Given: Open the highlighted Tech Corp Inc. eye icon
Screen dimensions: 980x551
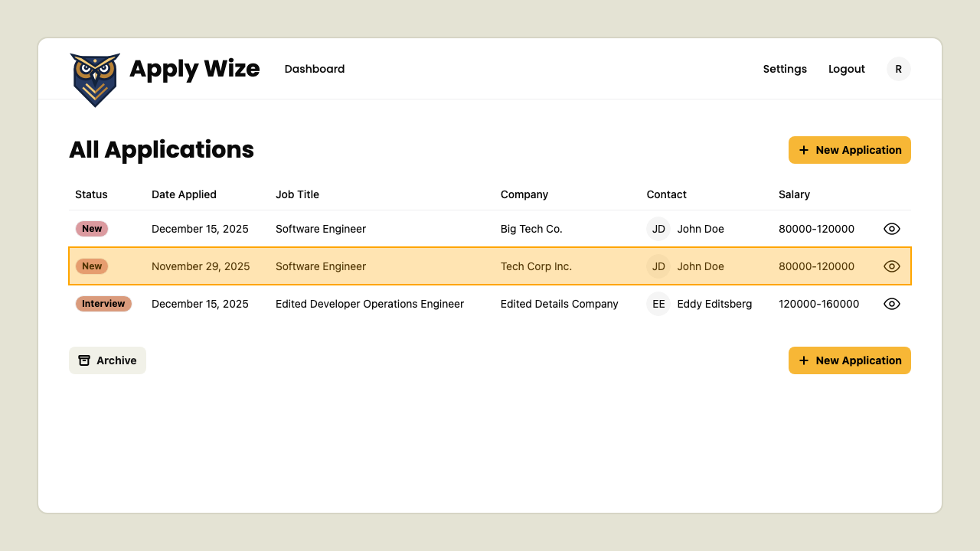Looking at the screenshot, I should click(891, 266).
